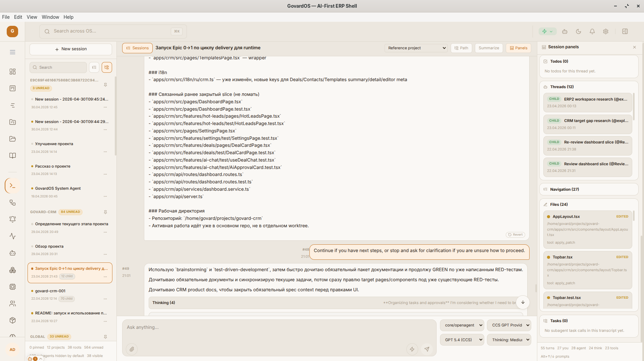
Task: Toggle the Panels button
Action: pos(518,48)
